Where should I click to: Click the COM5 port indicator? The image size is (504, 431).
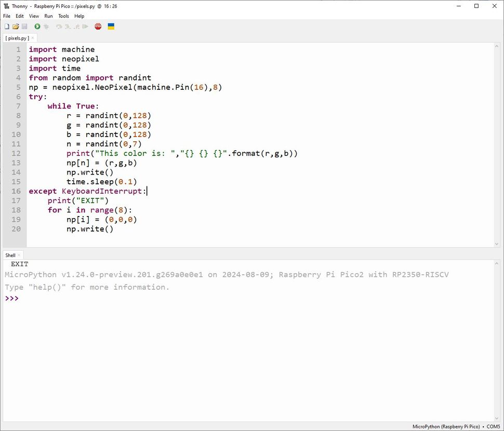coord(493,426)
